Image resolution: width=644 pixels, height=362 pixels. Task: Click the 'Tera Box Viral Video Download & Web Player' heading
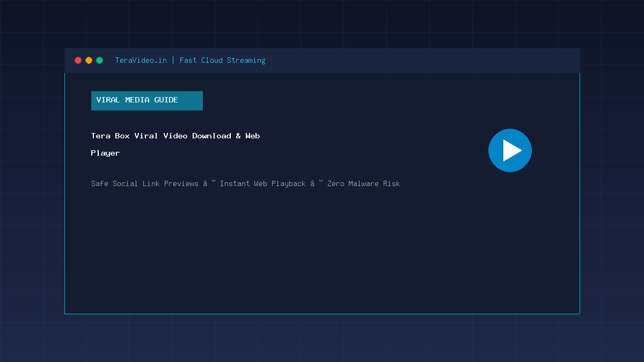[175, 144]
